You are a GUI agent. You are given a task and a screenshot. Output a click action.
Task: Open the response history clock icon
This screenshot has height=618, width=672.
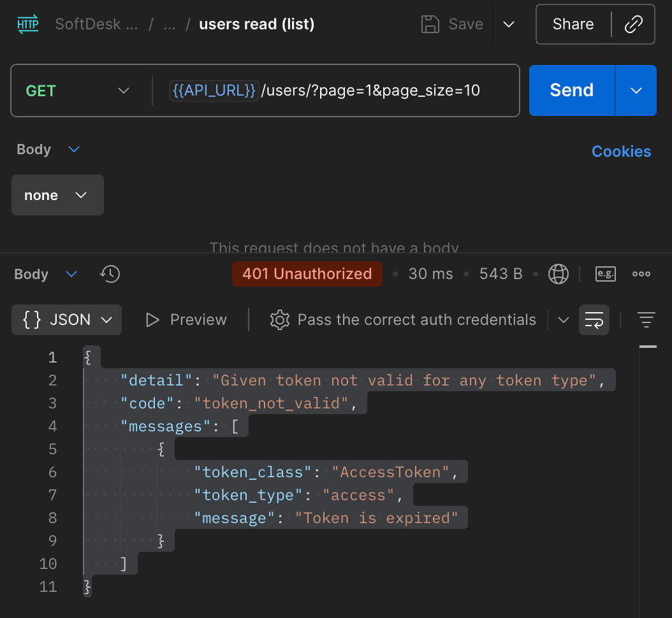tap(110, 274)
